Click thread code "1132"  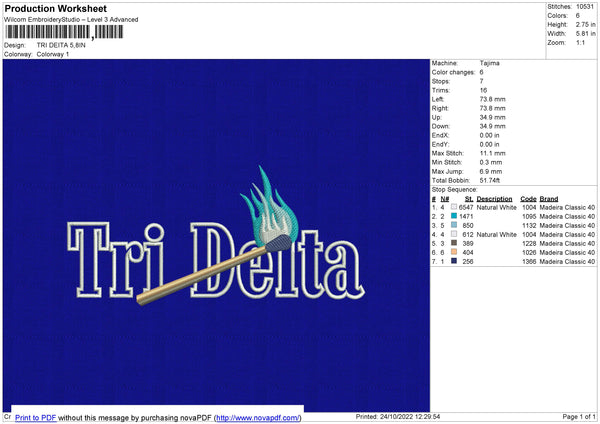(x=529, y=225)
